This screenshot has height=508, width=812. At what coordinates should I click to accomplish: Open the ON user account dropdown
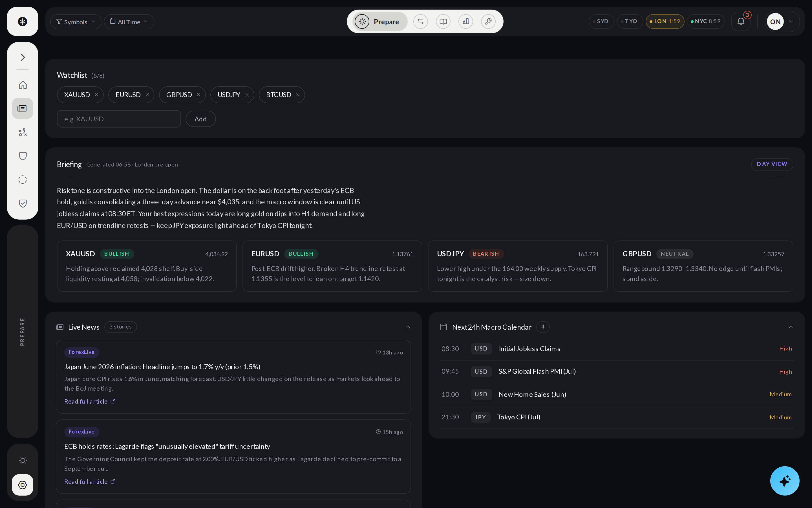point(782,21)
